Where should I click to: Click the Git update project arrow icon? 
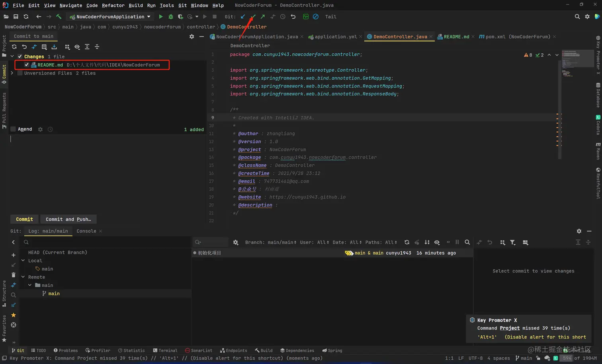click(243, 17)
